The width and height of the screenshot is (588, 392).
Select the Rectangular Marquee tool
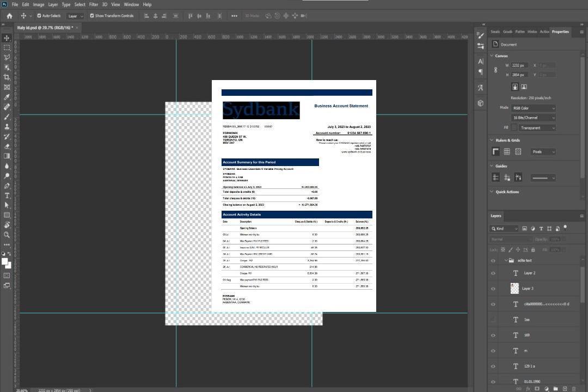pos(7,48)
